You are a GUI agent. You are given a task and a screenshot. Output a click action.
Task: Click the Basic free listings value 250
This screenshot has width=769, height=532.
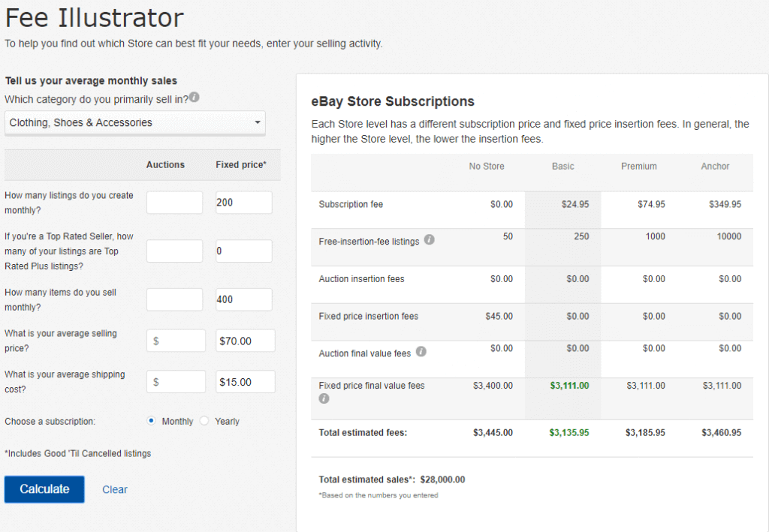pyautogui.click(x=582, y=236)
